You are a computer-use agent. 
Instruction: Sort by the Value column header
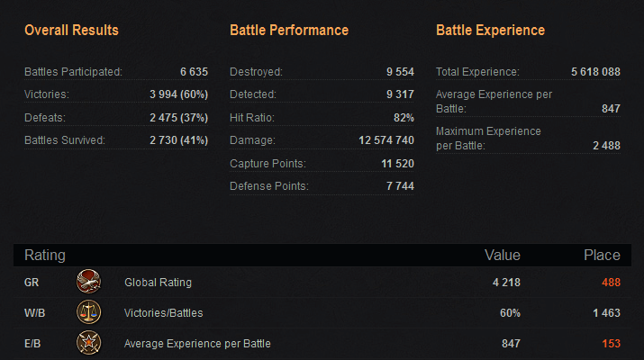click(503, 256)
